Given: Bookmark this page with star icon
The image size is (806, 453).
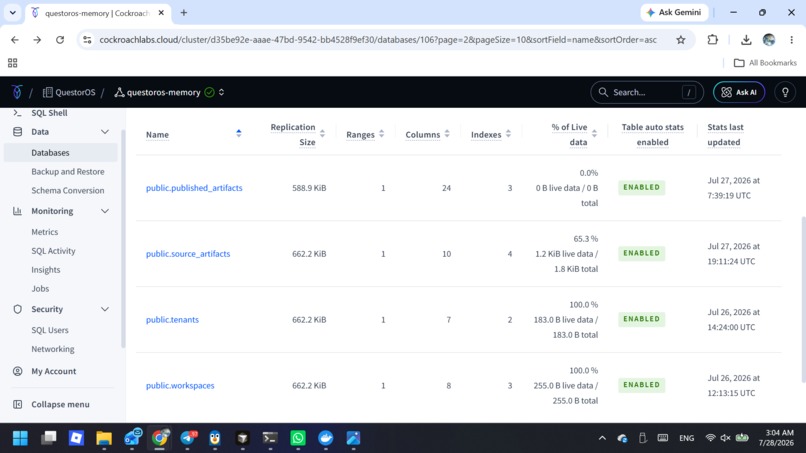Looking at the screenshot, I should (681, 40).
